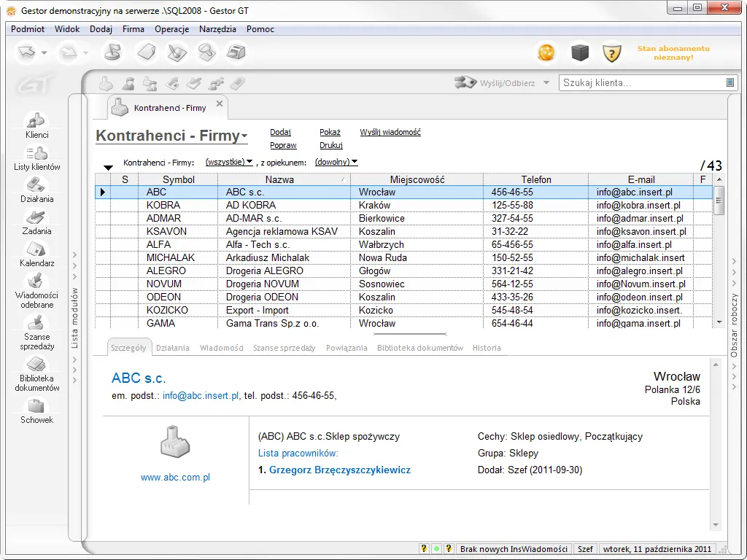Click the pen-on-paper edit toolbar icon
The image size is (747, 560).
click(x=177, y=52)
